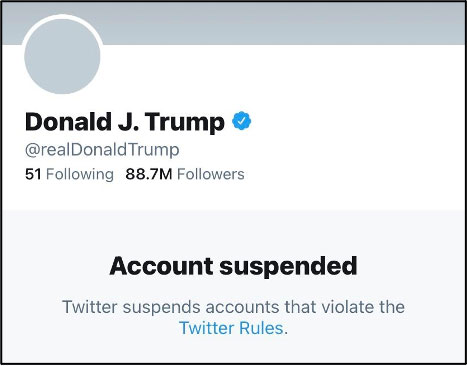Click the Account suspended heading
Viewport: 468px width, 366px height.
233,266
